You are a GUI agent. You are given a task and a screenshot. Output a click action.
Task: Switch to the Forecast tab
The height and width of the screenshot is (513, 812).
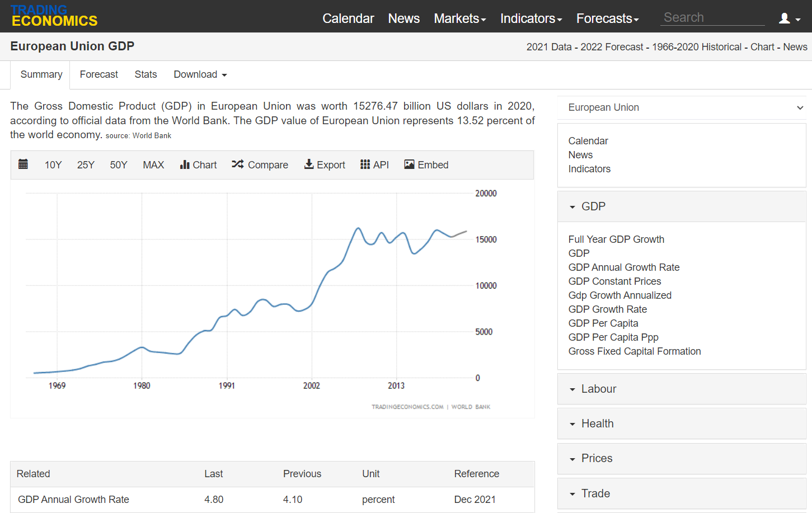[99, 74]
